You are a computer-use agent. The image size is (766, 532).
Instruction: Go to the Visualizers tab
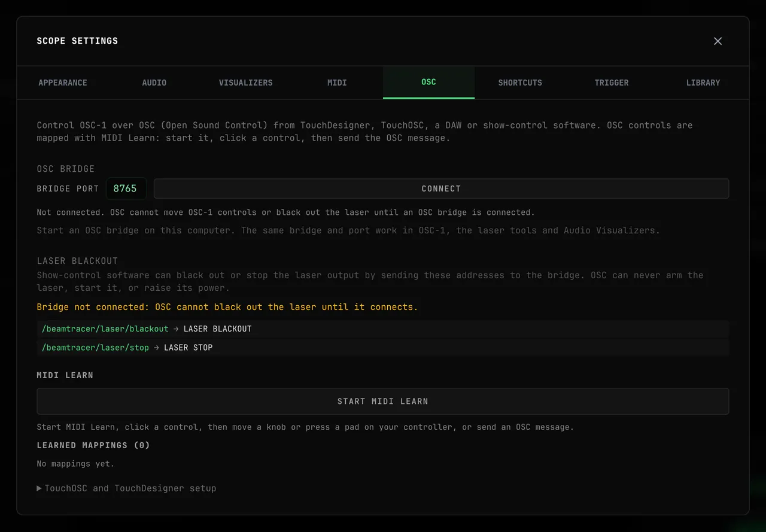coord(245,83)
